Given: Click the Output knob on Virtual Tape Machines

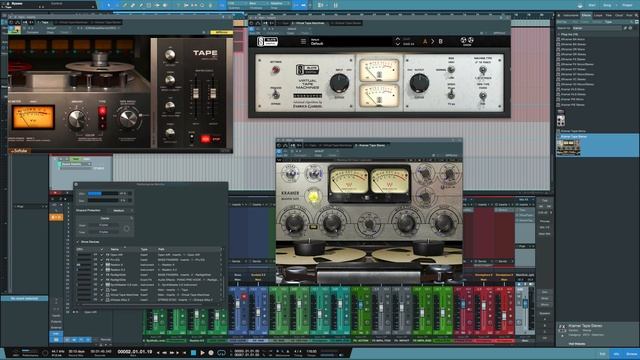Looking at the screenshot, I should [419, 83].
